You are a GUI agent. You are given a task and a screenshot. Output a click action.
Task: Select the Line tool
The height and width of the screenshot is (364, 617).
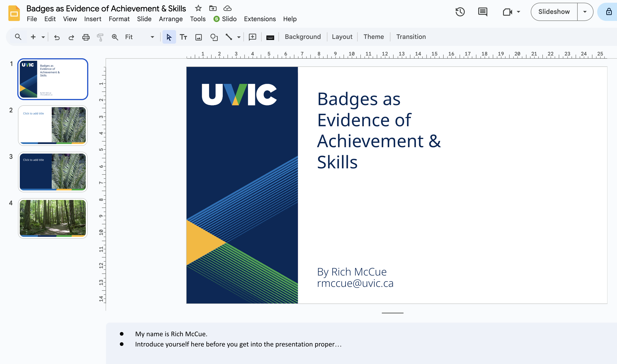(229, 37)
